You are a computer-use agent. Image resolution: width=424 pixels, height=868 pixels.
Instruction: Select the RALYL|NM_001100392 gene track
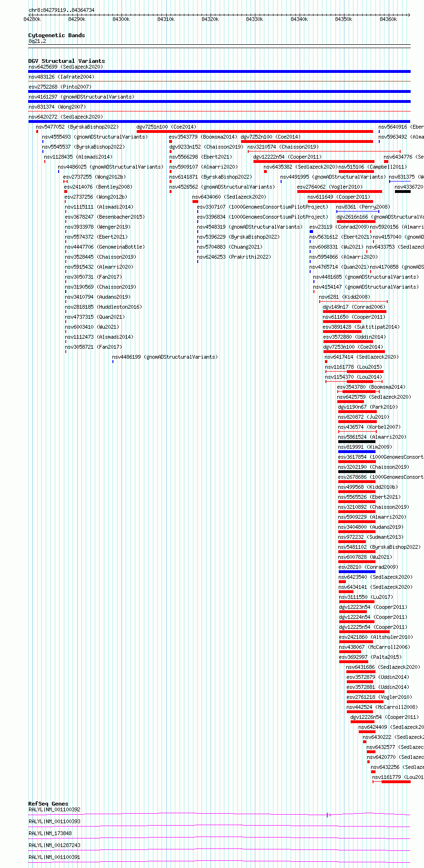[219, 812]
